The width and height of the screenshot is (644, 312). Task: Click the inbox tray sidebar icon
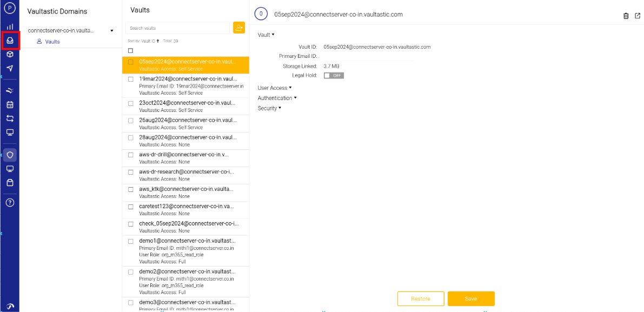click(10, 40)
